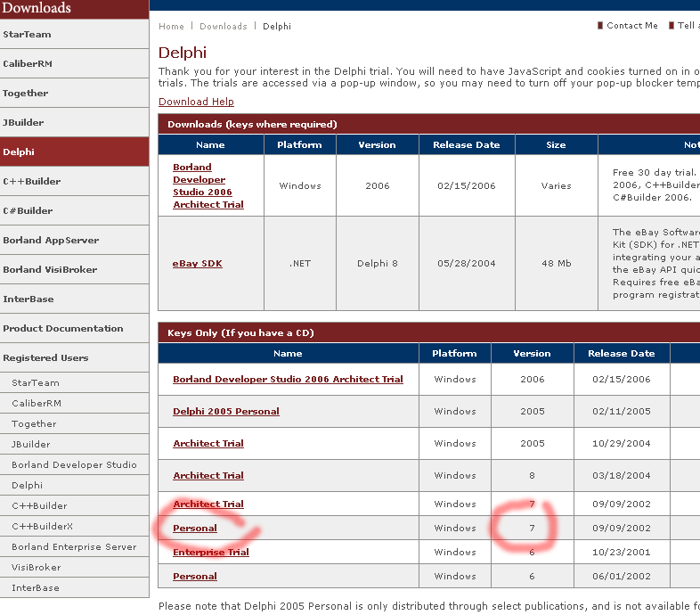Open eBay SDK download link
Screen dimensions: 700x615
pyautogui.click(x=198, y=264)
